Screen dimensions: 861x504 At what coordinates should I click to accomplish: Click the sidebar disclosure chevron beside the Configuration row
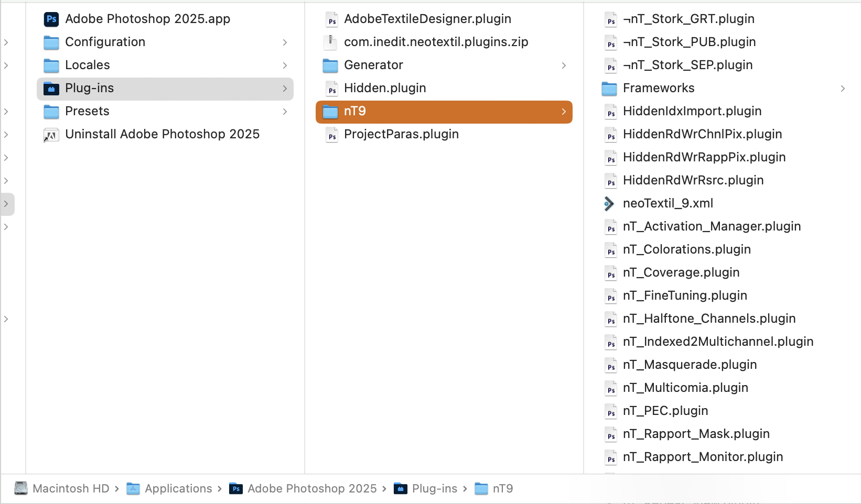pyautogui.click(x=6, y=42)
